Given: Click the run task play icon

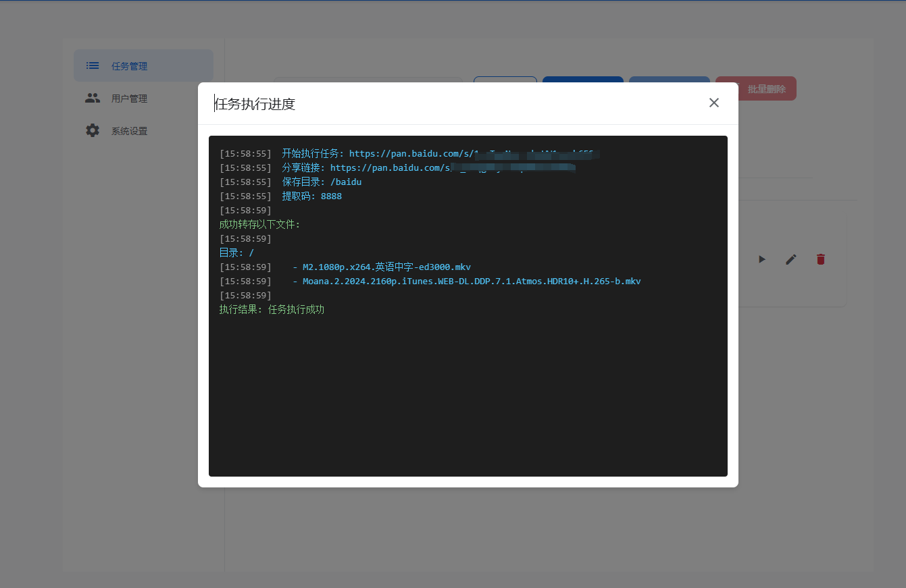Looking at the screenshot, I should pos(761,259).
